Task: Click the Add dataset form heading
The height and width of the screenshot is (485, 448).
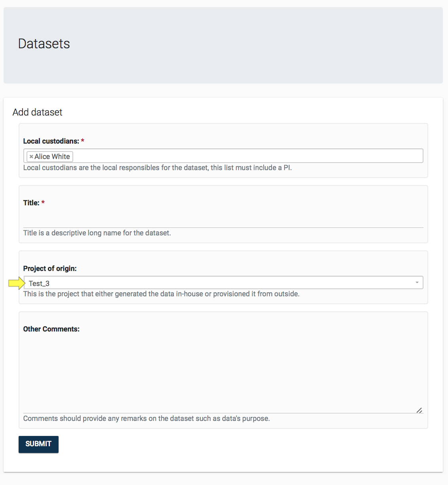Action: [38, 112]
